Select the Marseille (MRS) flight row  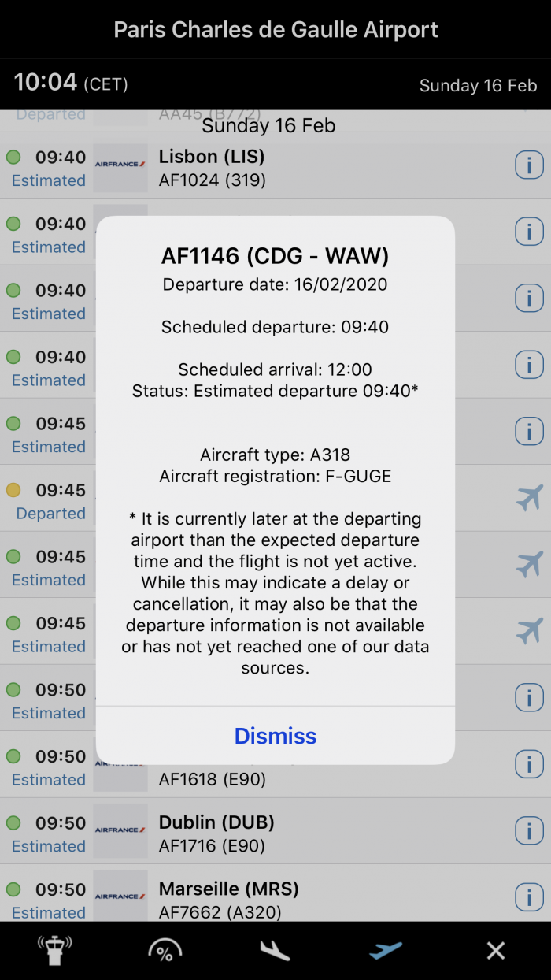[315, 900]
